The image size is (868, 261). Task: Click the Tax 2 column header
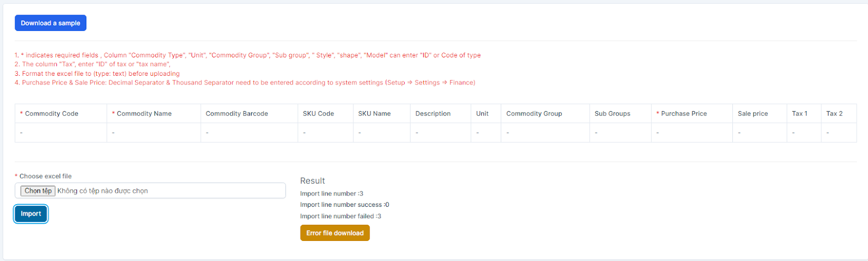pyautogui.click(x=834, y=114)
